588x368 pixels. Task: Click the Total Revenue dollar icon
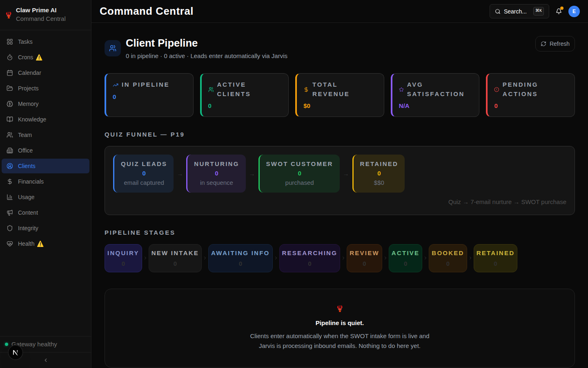pyautogui.click(x=306, y=90)
